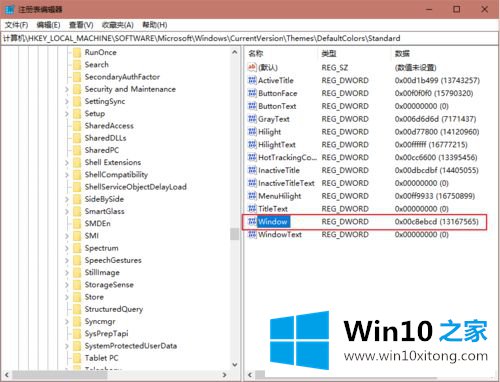The image size is (500, 382).
Task: Click the MenuHilight DWORD value icon
Action: tap(252, 196)
